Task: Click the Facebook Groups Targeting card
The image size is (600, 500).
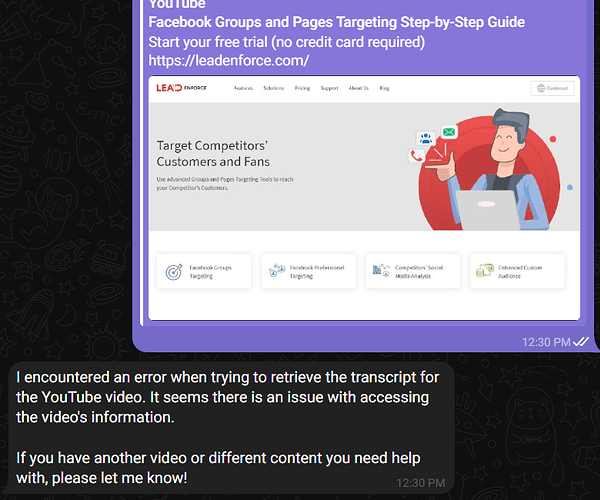Action: (204, 271)
